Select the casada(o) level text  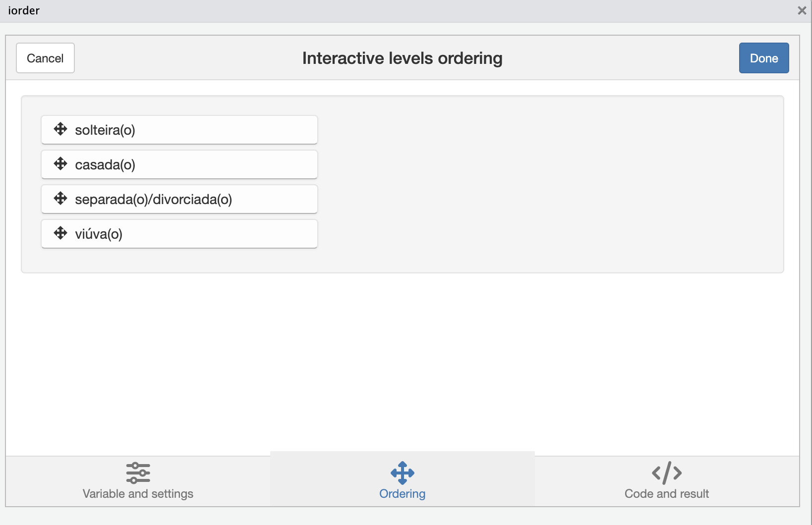point(105,165)
